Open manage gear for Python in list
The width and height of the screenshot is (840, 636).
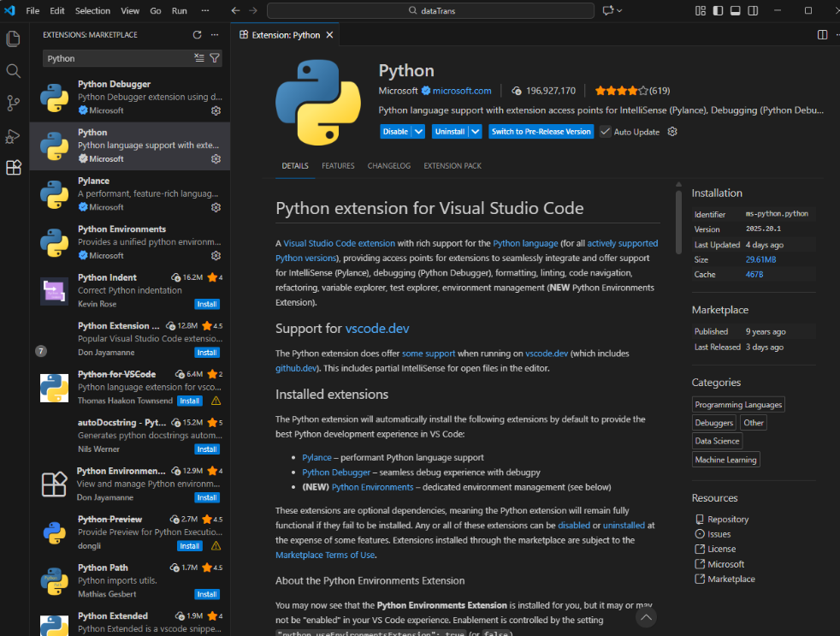tap(216, 158)
